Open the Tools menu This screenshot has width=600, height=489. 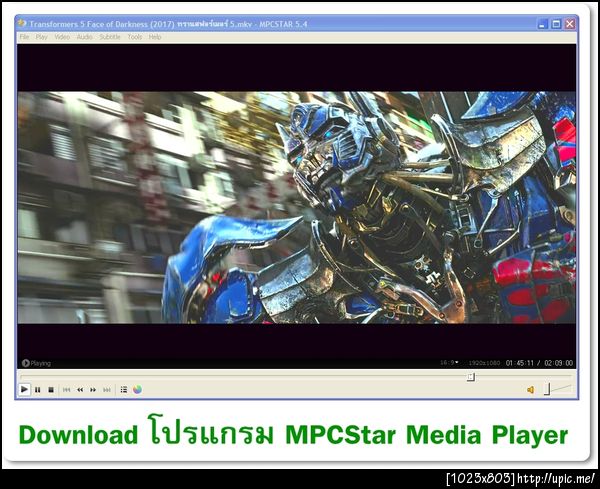pyautogui.click(x=135, y=37)
